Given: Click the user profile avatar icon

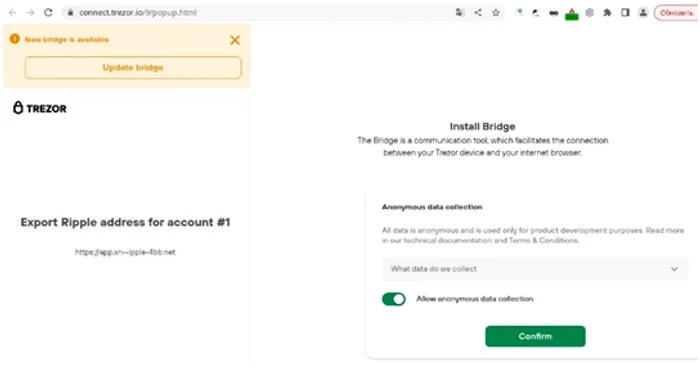Looking at the screenshot, I should point(643,13).
